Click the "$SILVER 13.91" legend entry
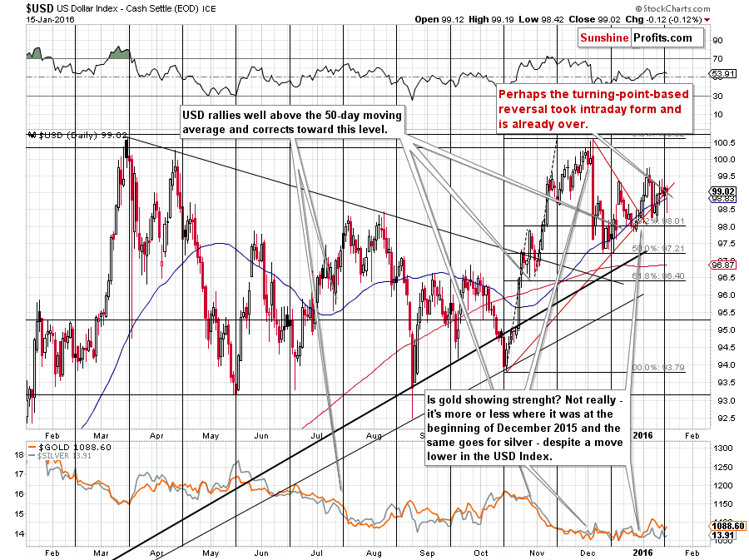Viewport: 749px width, 560px height. (60, 456)
